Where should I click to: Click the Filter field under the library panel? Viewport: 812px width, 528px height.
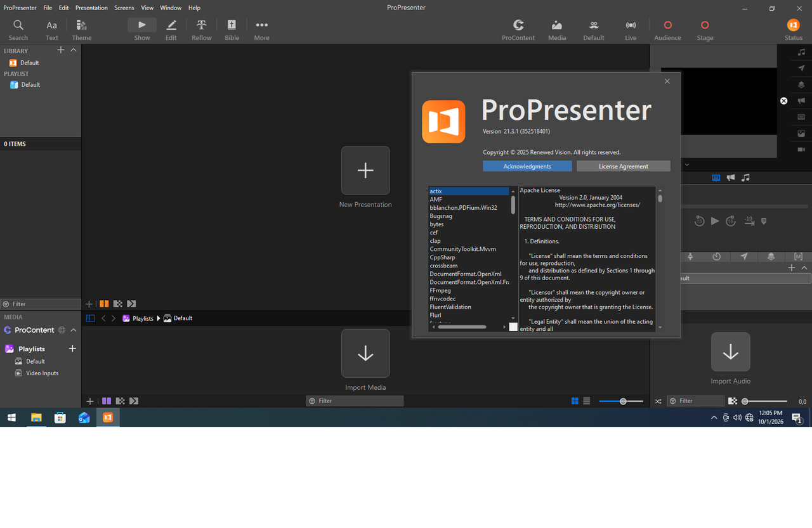click(41, 304)
